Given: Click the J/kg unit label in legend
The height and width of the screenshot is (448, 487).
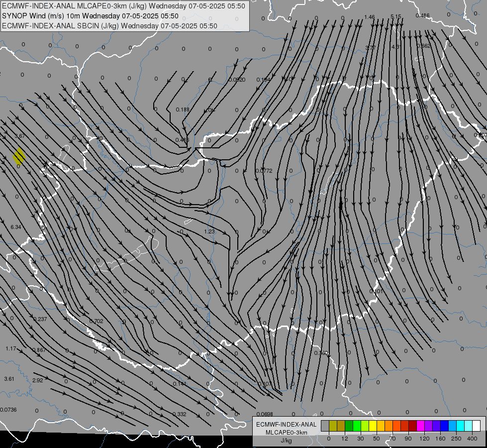Looking at the screenshot, I should [x=286, y=441].
